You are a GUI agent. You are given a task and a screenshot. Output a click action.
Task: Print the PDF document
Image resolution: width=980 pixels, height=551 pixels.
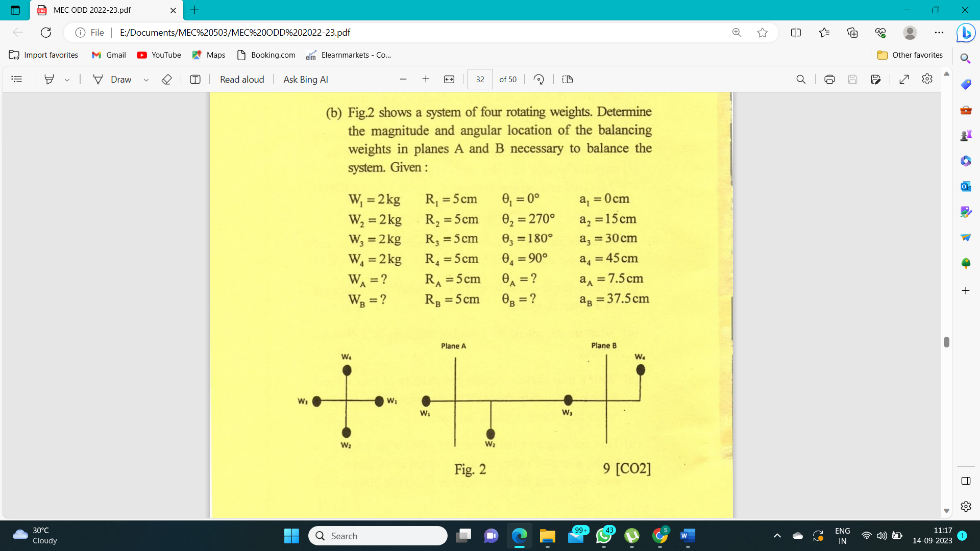829,79
